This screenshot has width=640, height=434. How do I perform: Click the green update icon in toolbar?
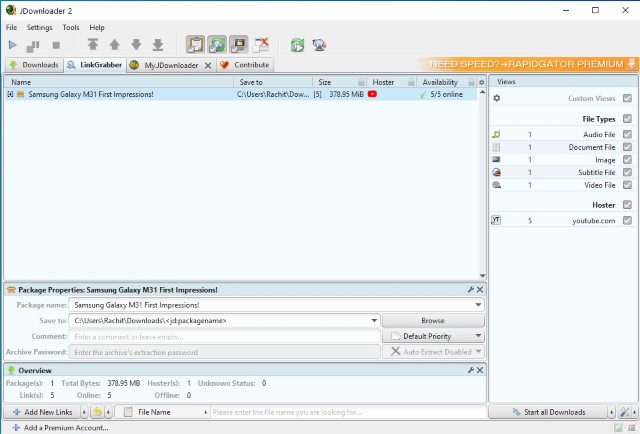[298, 45]
